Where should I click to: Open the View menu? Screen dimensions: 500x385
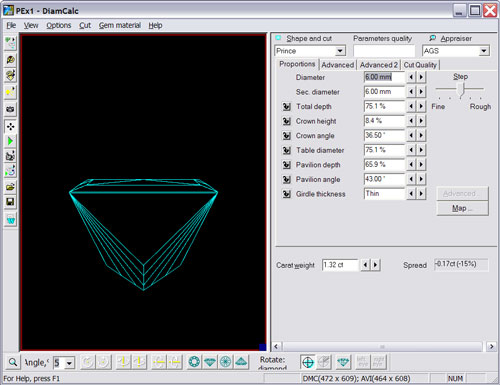tap(31, 25)
